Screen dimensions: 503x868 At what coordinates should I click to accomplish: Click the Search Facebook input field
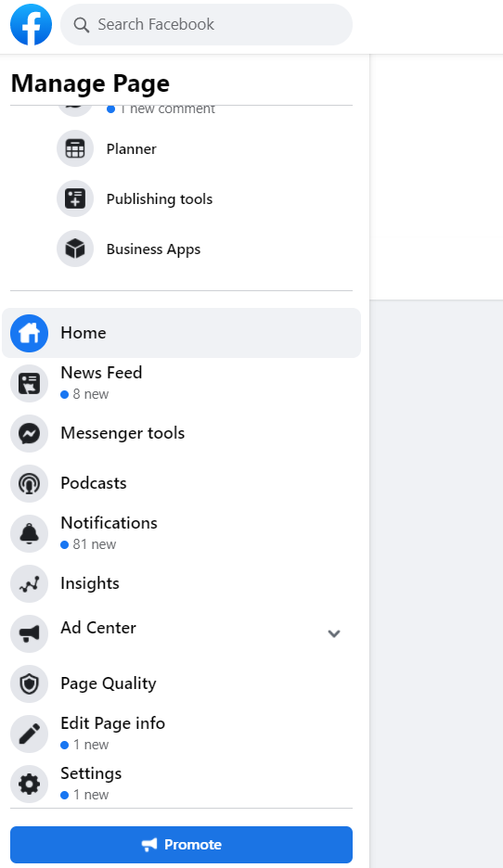206,24
